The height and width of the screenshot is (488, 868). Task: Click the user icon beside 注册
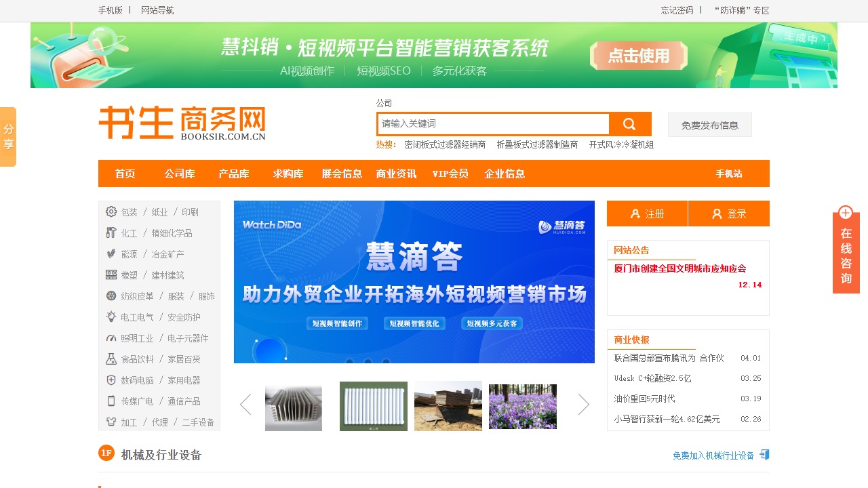pos(635,213)
